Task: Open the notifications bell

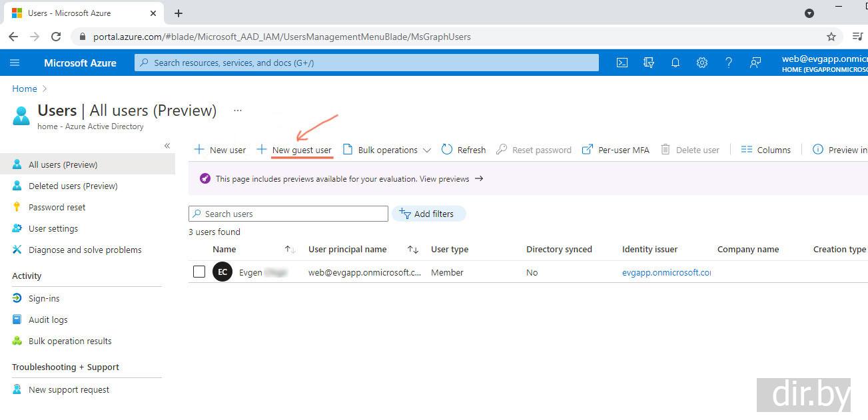Action: click(675, 63)
